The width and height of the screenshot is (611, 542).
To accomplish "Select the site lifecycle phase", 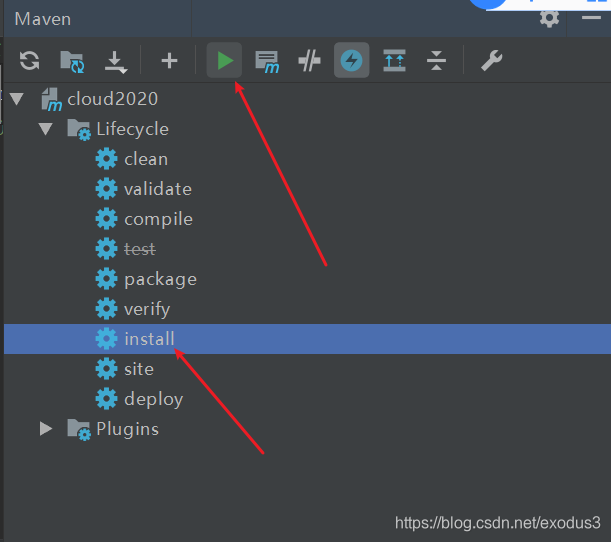I will pyautogui.click(x=139, y=369).
